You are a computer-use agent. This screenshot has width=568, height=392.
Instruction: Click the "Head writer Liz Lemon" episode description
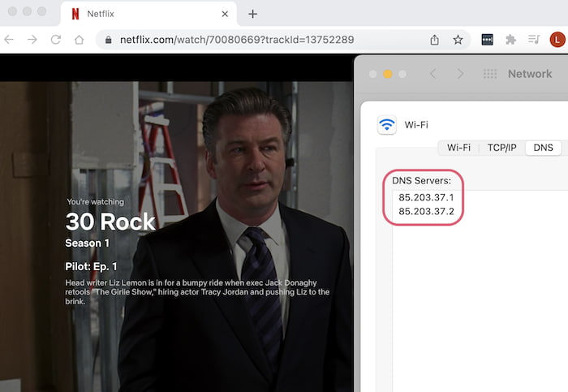197,292
